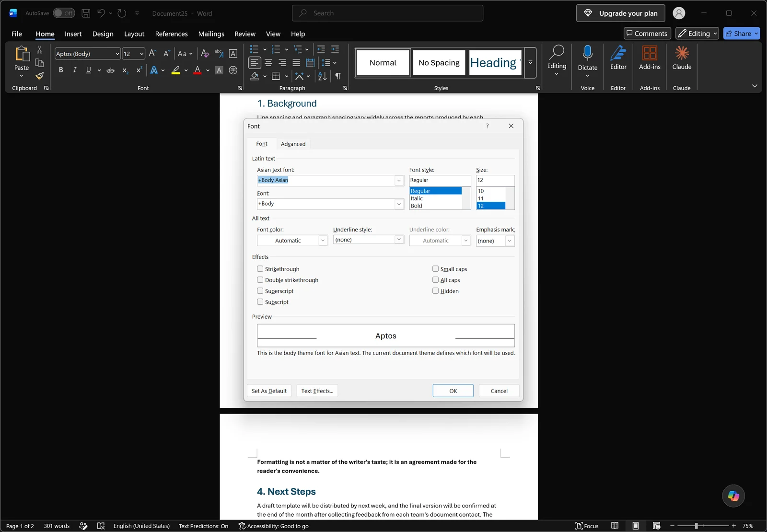Switch to the Advanced tab
The width and height of the screenshot is (767, 532).
point(293,144)
